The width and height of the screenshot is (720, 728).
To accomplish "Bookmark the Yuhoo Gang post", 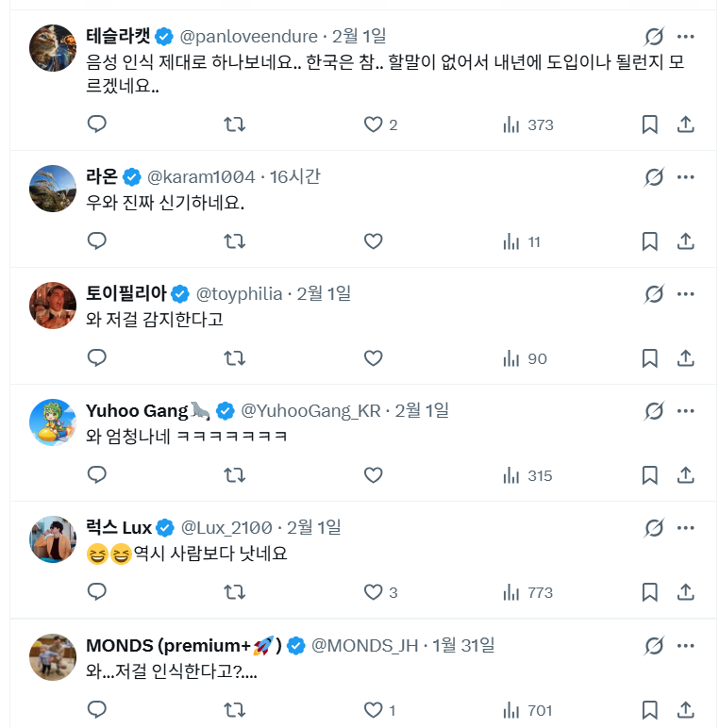I will (x=649, y=475).
